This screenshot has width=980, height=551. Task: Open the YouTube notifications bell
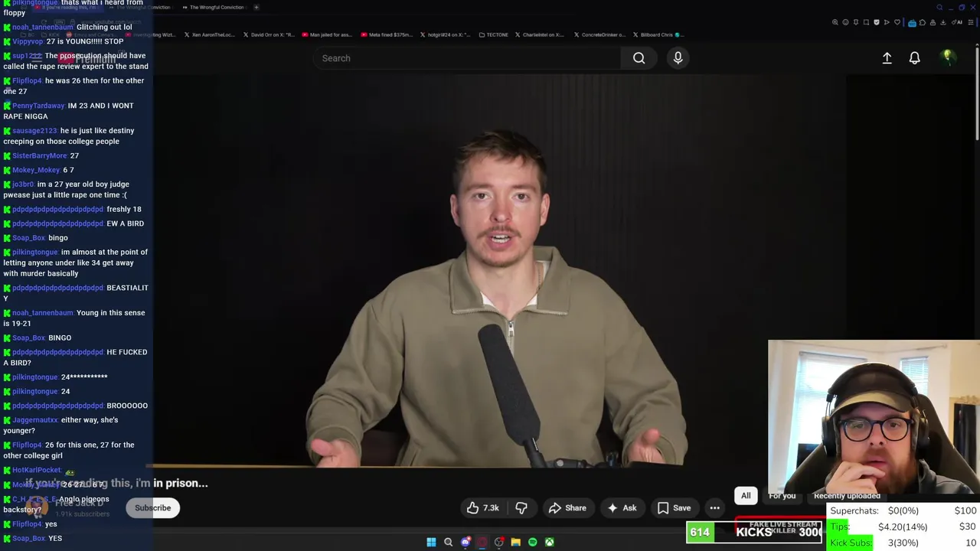click(914, 58)
